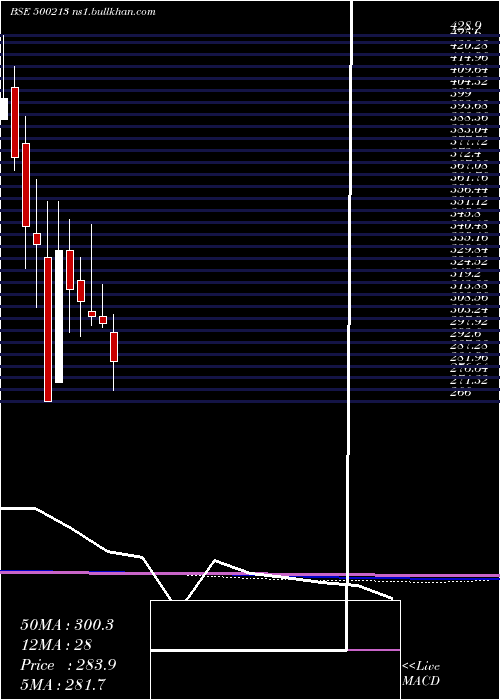Select the '50MA : 300.3' readout

tap(67, 625)
